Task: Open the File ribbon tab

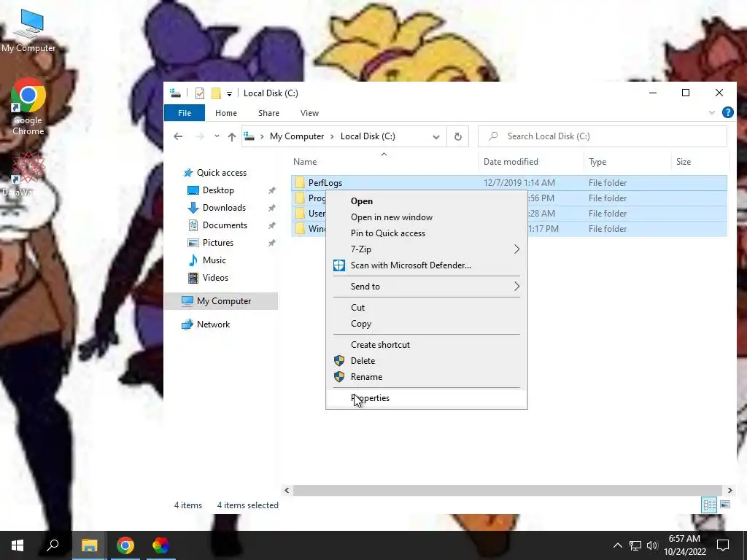Action: pyautogui.click(x=185, y=113)
